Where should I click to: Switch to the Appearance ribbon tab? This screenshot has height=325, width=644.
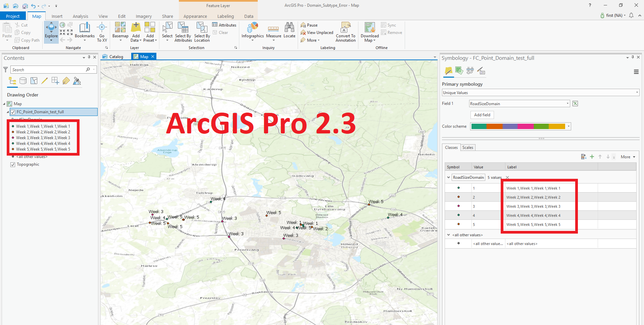pyautogui.click(x=195, y=16)
